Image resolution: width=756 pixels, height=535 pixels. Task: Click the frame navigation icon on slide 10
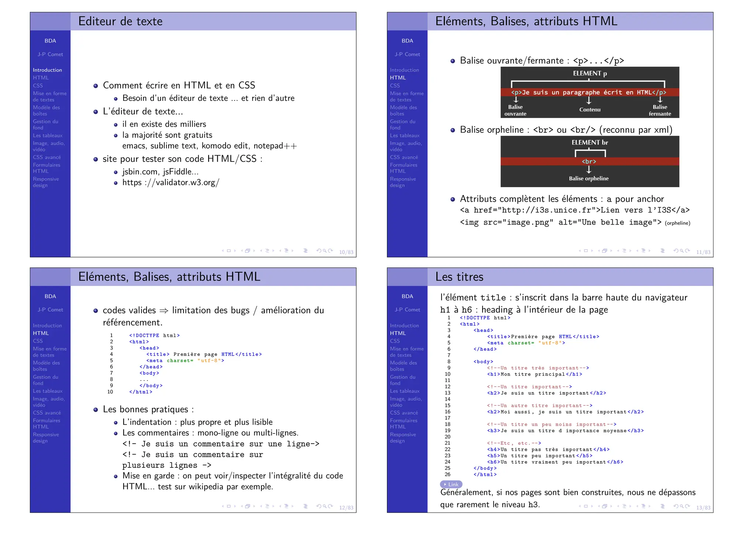(248, 251)
